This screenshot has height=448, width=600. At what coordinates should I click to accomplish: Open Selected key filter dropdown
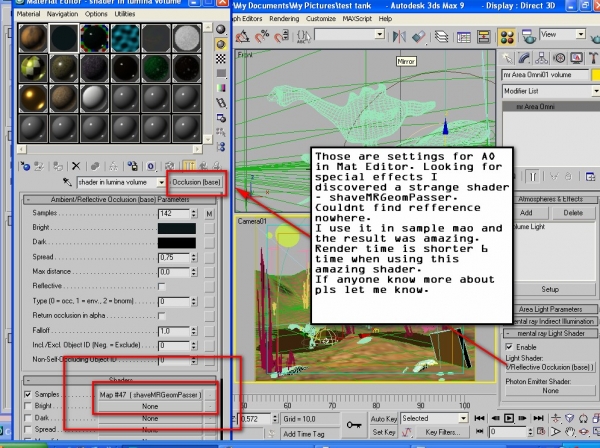[463, 418]
